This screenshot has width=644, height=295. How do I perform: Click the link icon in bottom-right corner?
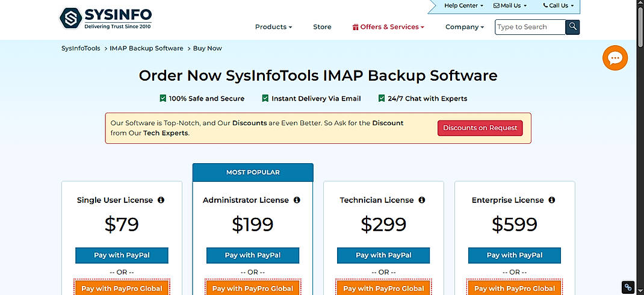(x=628, y=287)
